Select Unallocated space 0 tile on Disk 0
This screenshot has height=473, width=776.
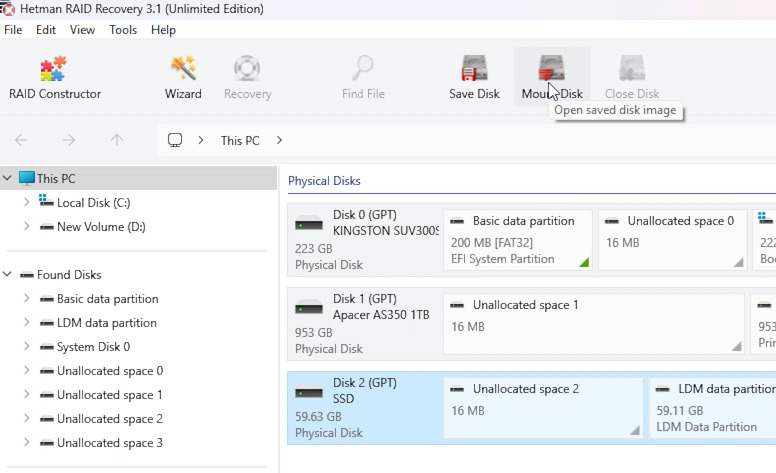(x=673, y=240)
